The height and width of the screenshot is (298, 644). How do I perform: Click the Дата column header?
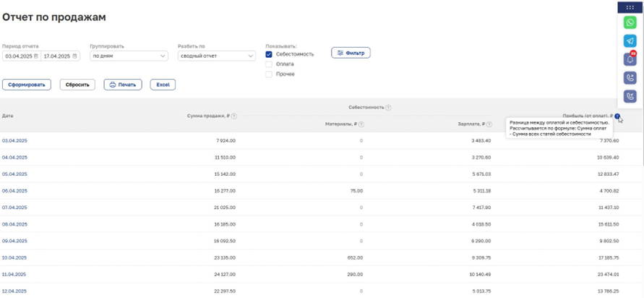coord(7,116)
